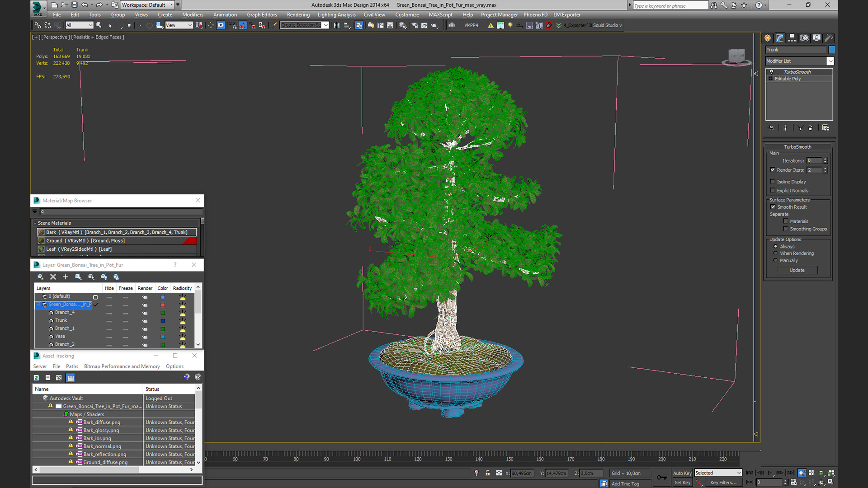Collapse the Green_Bonsa layer tree node
The width and height of the screenshot is (868, 488).
pos(38,305)
